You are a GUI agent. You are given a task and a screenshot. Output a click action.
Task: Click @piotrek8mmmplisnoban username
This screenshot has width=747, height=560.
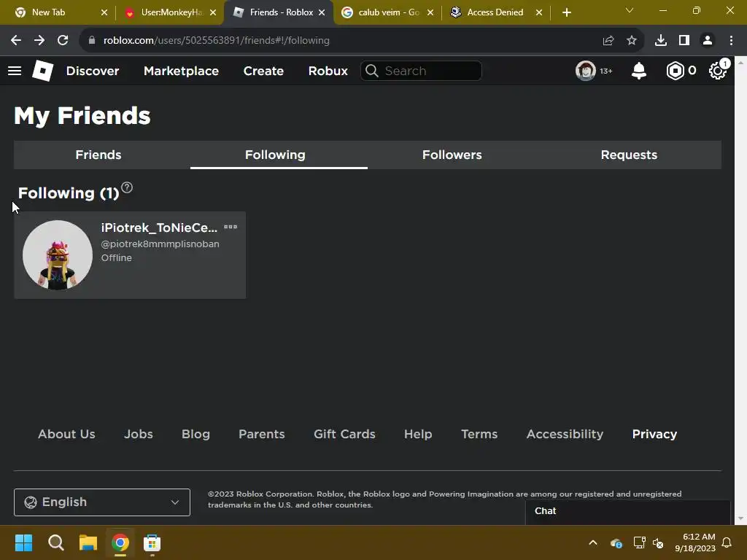click(x=160, y=244)
